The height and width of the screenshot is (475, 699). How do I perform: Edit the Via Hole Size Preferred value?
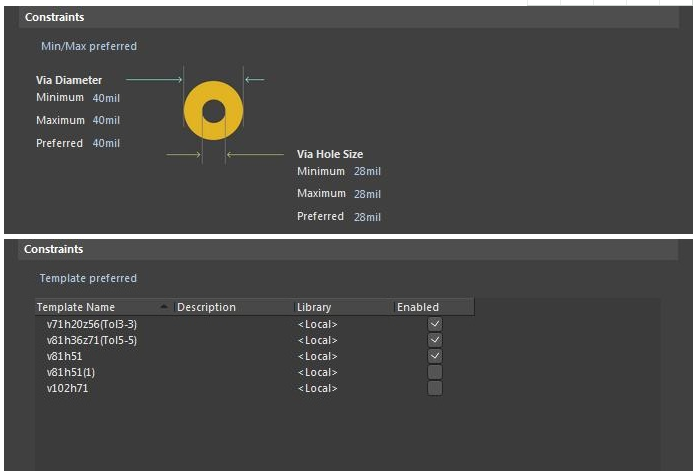(x=367, y=216)
